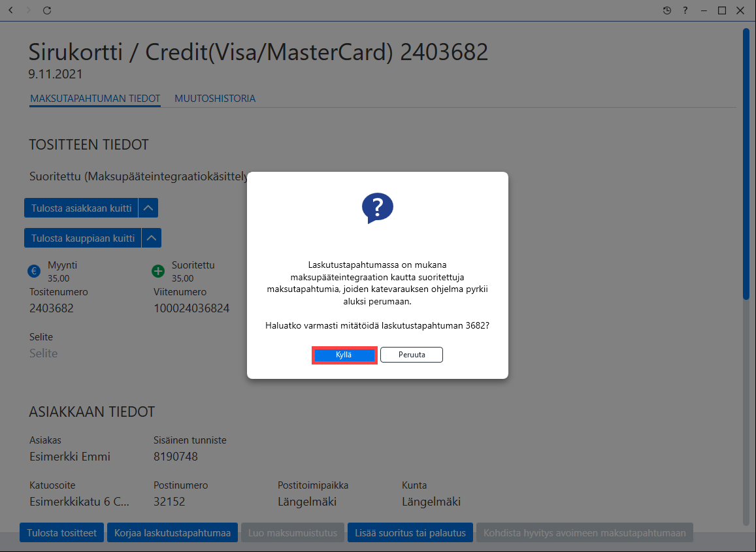Image resolution: width=756 pixels, height=552 pixels.
Task: Click Luo maksumuistutus button
Action: pos(293,532)
